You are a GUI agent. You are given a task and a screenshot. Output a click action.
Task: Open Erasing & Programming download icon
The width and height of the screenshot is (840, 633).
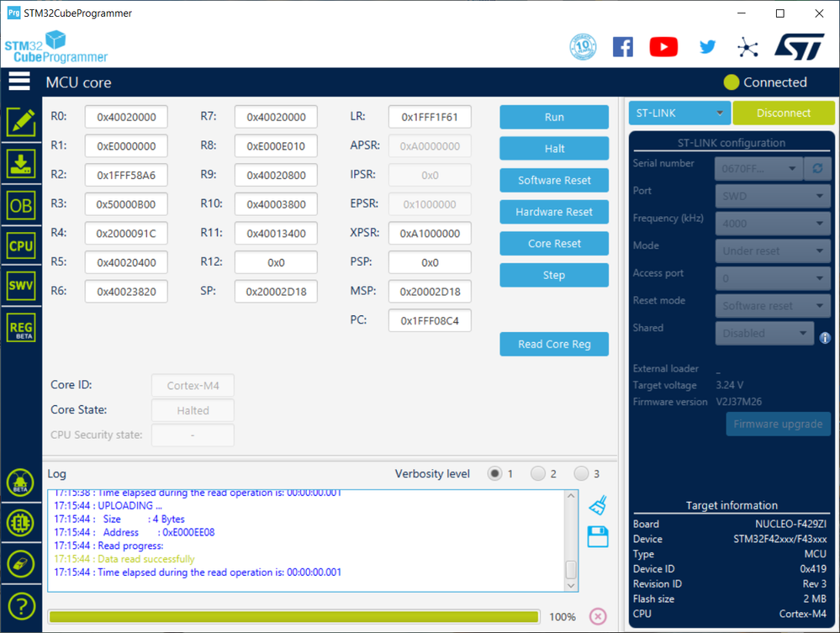tap(21, 163)
